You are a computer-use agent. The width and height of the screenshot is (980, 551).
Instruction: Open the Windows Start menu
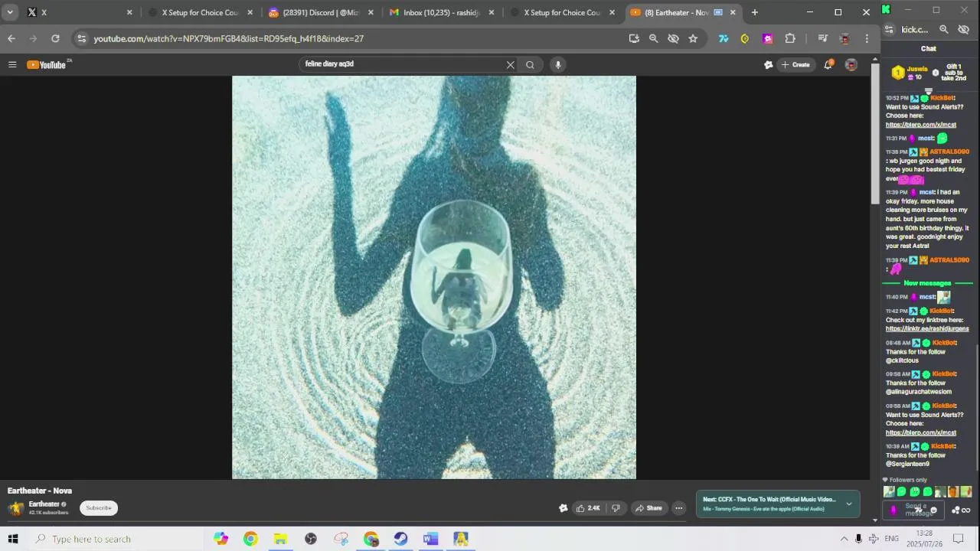pyautogui.click(x=12, y=539)
